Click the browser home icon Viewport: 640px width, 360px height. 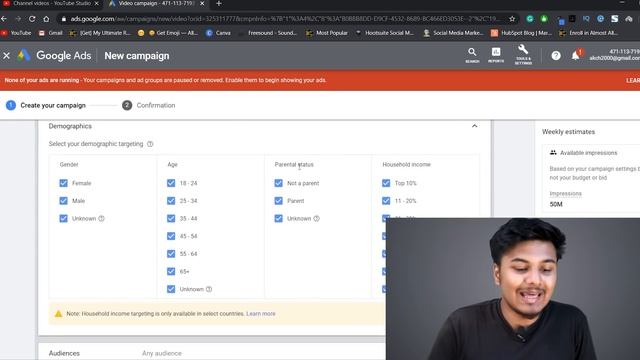pos(46,19)
